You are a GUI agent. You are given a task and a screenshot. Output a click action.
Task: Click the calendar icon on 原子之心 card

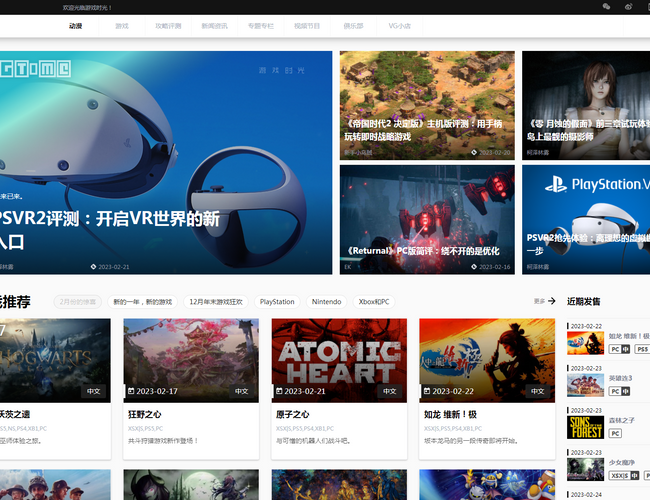[280, 391]
